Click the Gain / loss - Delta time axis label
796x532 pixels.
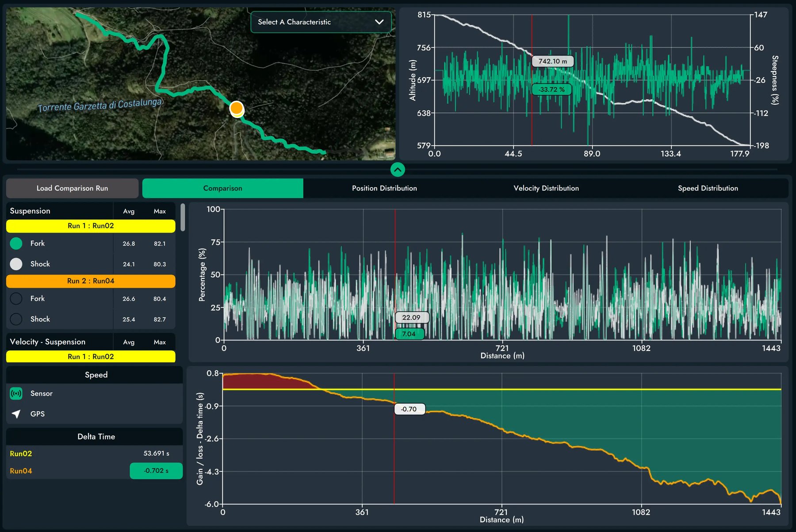click(x=200, y=438)
